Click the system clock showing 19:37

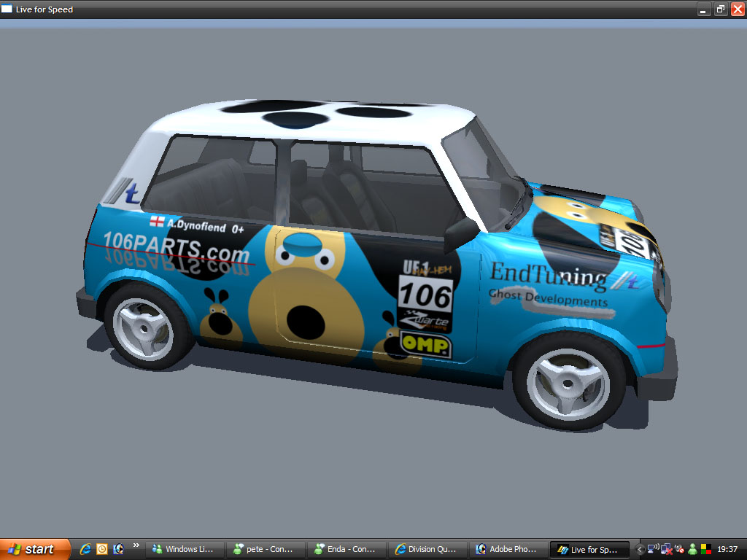[727, 549]
